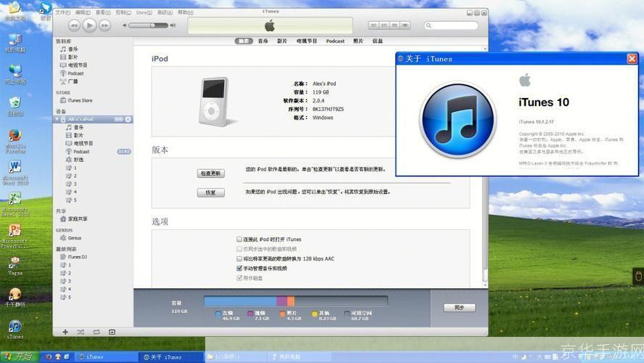644x363 pixels.
Task: Toggle 连接此 iPod 时打开 iTunes checkbox
Action: coord(239,239)
